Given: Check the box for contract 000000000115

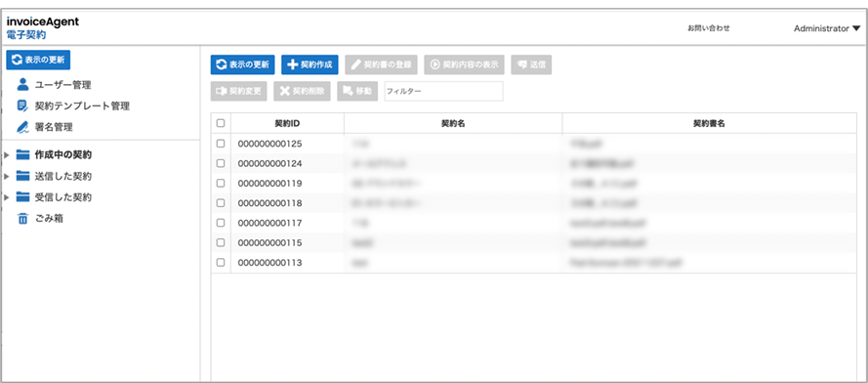Looking at the screenshot, I should pos(221,242).
